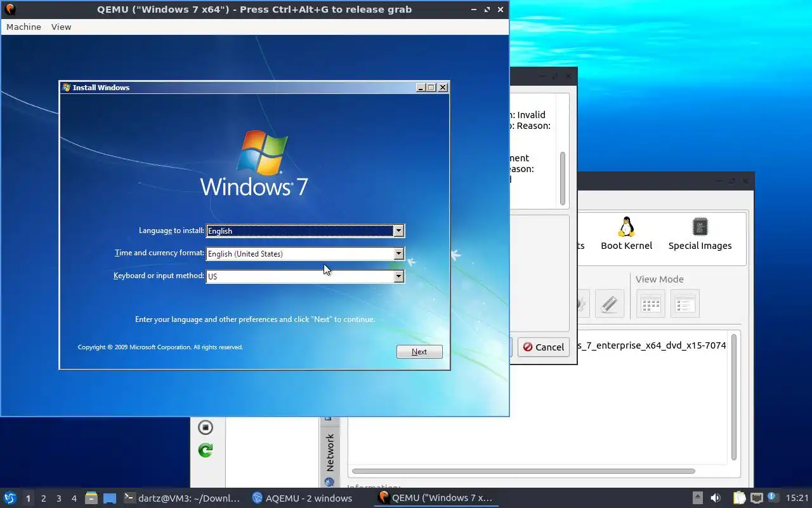Open the clipboard notes tray icon
Image resolution: width=812 pixels, height=508 pixels.
[x=739, y=498]
